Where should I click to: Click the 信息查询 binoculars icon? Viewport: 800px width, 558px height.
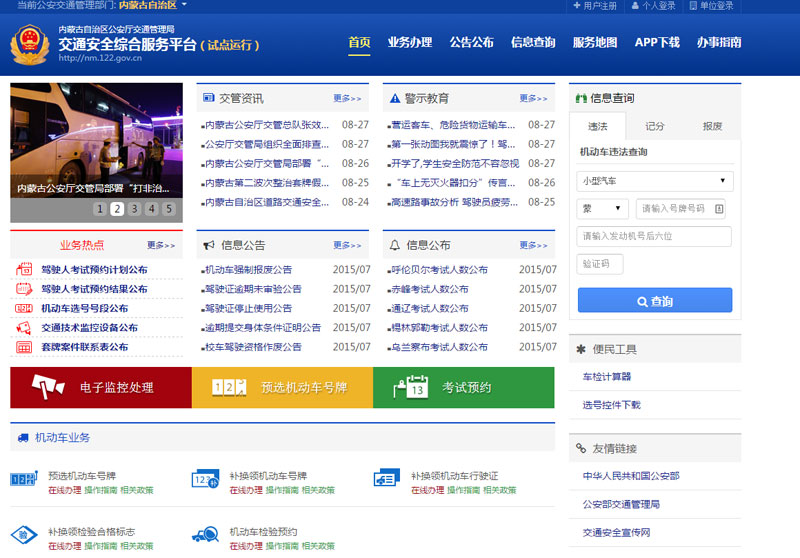coord(581,98)
